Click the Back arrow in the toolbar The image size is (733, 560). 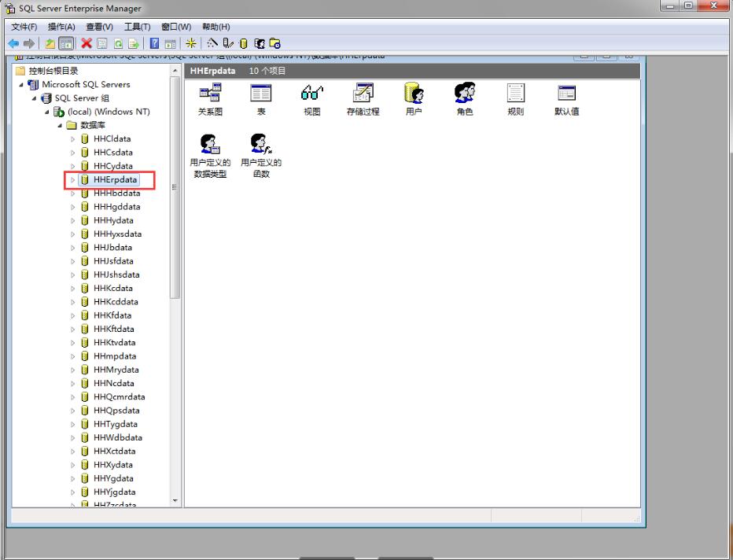click(x=13, y=44)
